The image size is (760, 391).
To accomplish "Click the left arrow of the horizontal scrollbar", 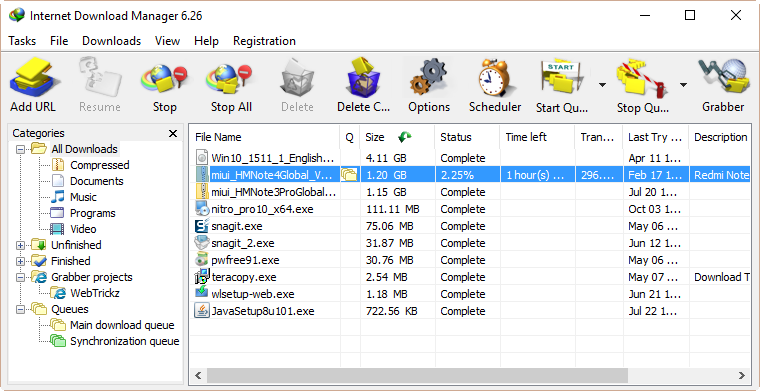I will (197, 375).
